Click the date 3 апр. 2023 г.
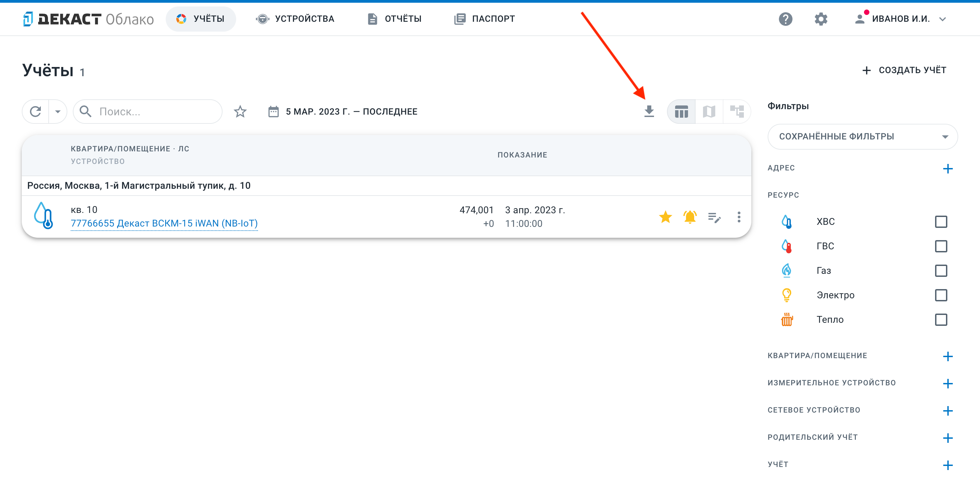The width and height of the screenshot is (980, 485). (535, 210)
